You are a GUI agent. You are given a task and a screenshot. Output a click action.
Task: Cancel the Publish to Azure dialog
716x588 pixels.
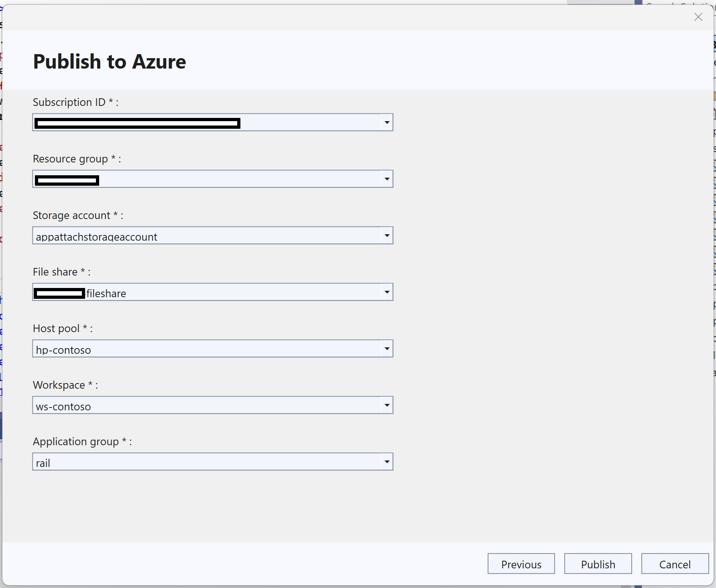tap(675, 564)
